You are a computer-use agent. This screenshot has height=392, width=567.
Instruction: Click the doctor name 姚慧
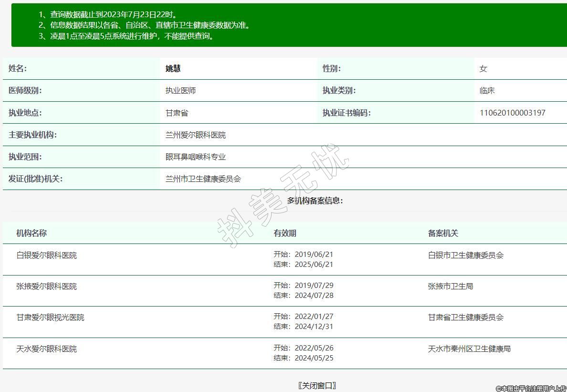pos(173,69)
